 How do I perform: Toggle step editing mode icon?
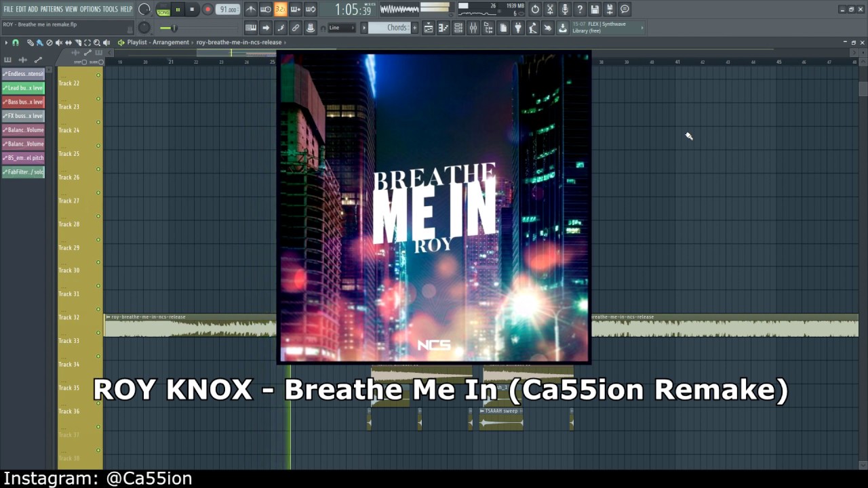coord(281,28)
